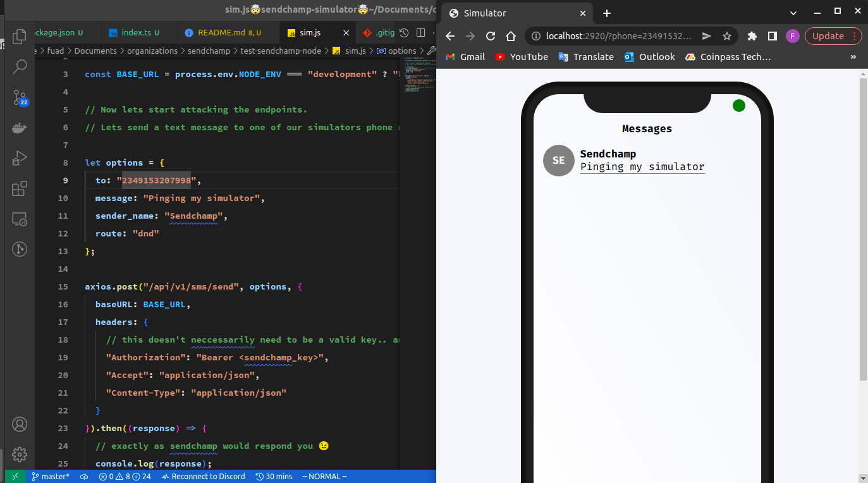Screen dimensions: 868x483
Task: Open the GitLens view in activity bar
Action: click(20, 249)
